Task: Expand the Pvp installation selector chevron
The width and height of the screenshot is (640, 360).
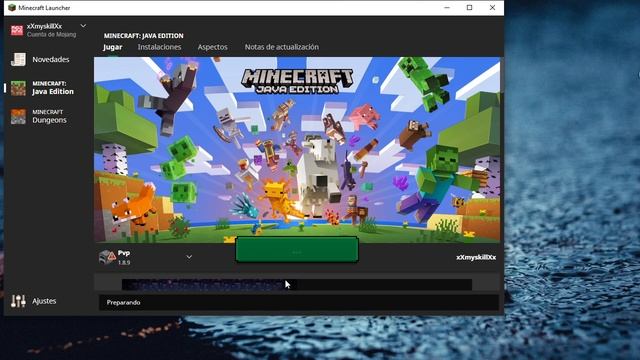Action: (189, 257)
